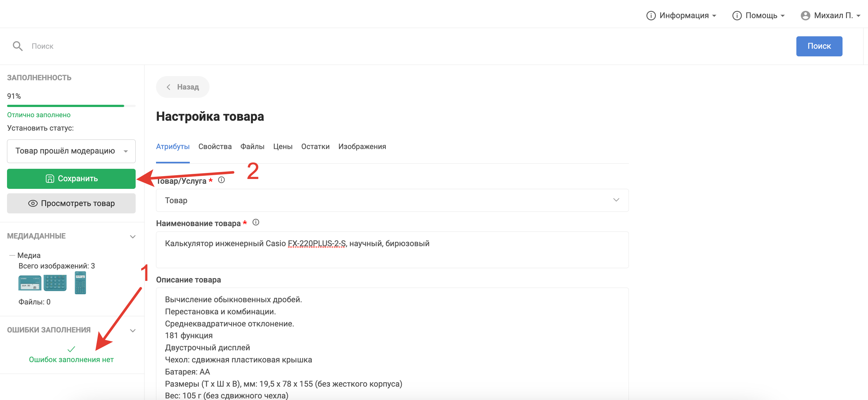The height and width of the screenshot is (400, 868).
Task: Click the green Сохранить button
Action: pyautogui.click(x=71, y=179)
